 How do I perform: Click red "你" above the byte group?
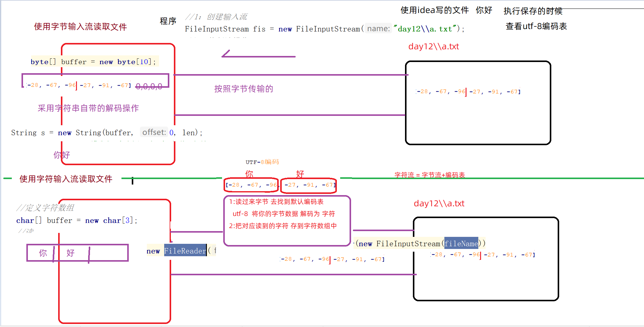tap(249, 174)
